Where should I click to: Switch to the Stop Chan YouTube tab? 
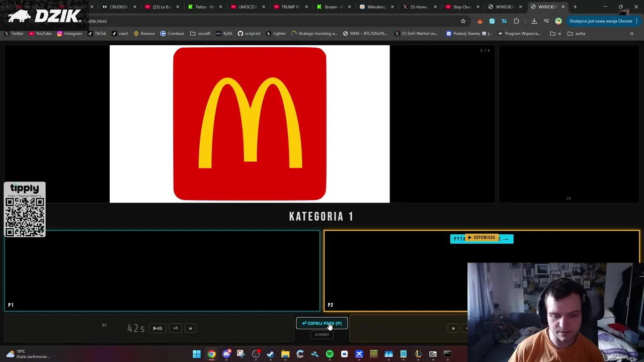462,7
